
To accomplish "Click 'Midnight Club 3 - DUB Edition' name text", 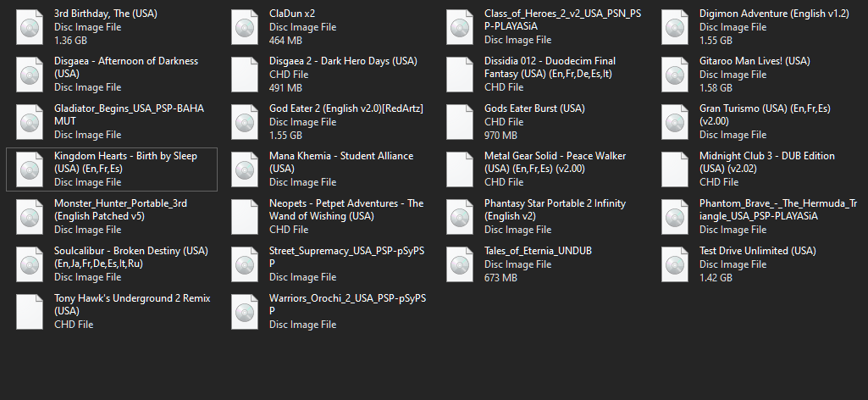I will click(766, 156).
